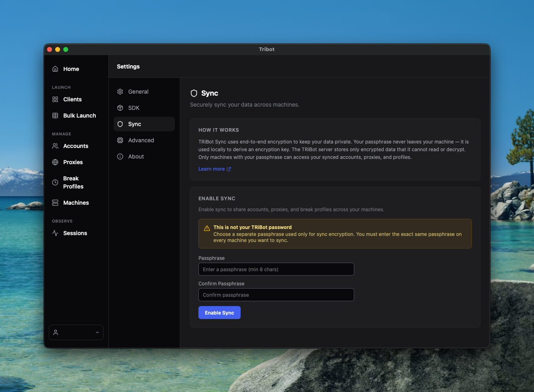Select the Sessions activity icon
This screenshot has width=534, height=392.
pos(55,233)
